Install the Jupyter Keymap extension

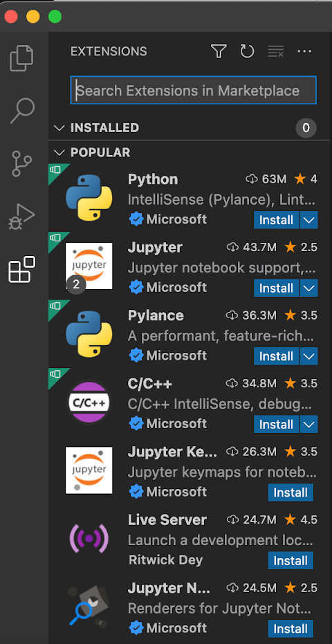tap(290, 493)
